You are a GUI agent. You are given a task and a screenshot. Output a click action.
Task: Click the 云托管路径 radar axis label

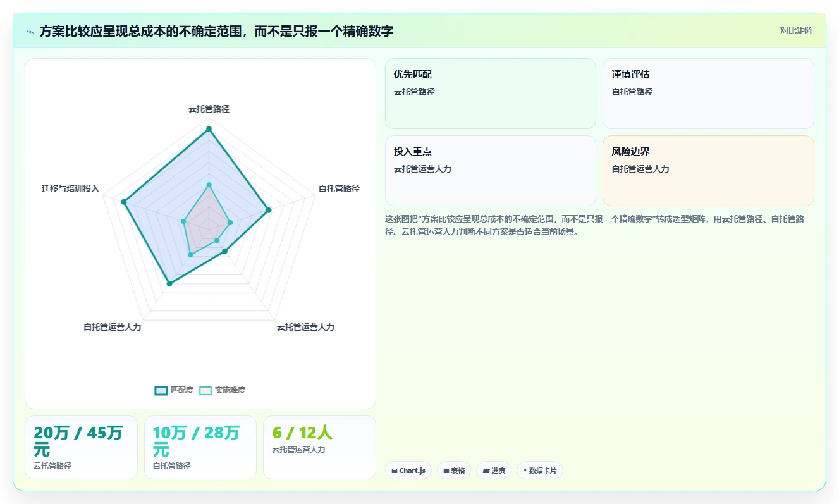click(209, 109)
